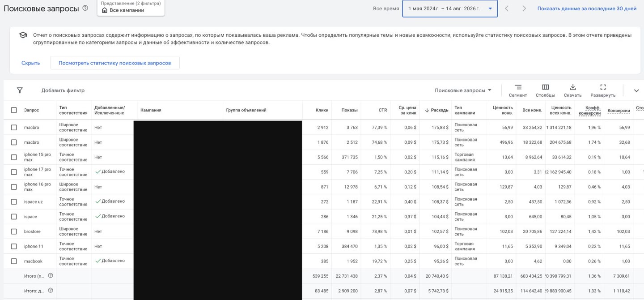
Task: Click the sort arrow on Расходы column
Action: click(x=427, y=110)
